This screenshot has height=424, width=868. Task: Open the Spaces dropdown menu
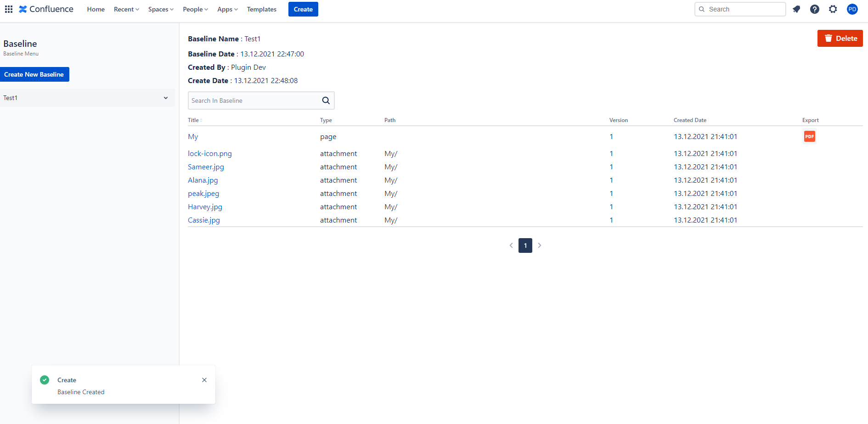(161, 9)
